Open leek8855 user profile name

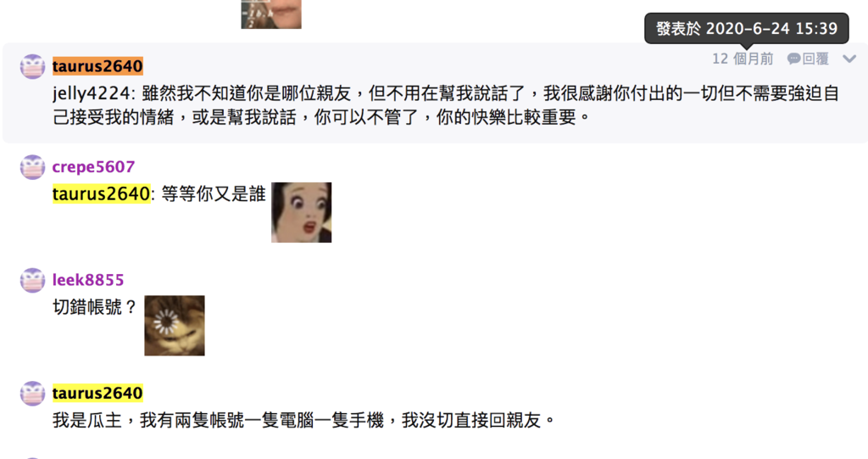[x=88, y=280]
